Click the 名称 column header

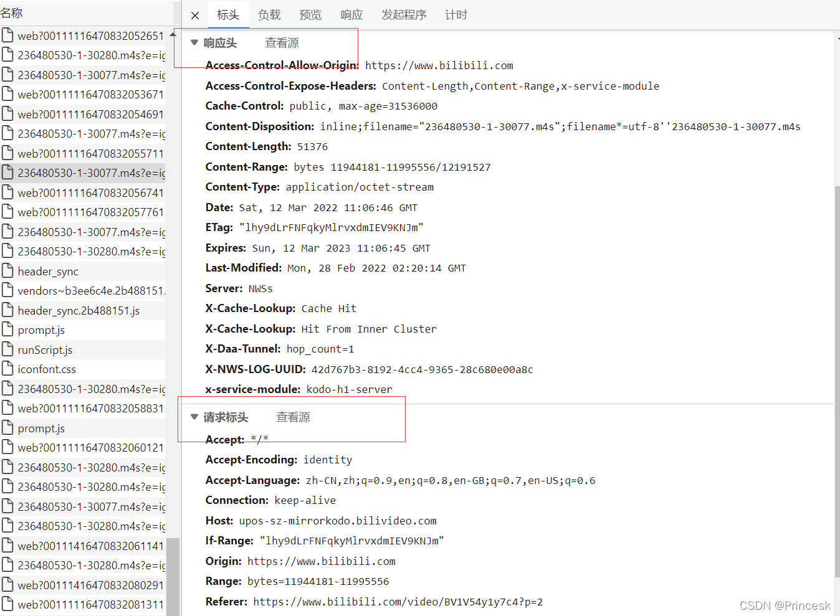tap(11, 12)
